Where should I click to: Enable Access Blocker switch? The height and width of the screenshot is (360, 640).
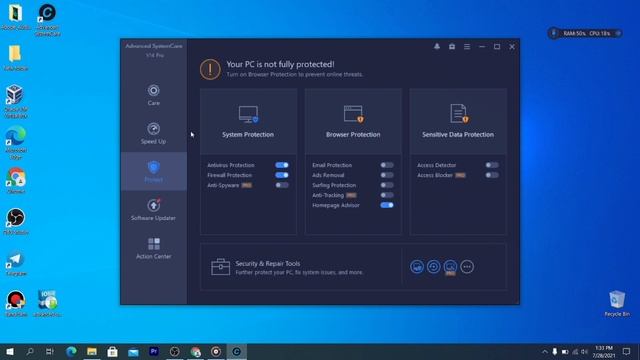coord(492,175)
